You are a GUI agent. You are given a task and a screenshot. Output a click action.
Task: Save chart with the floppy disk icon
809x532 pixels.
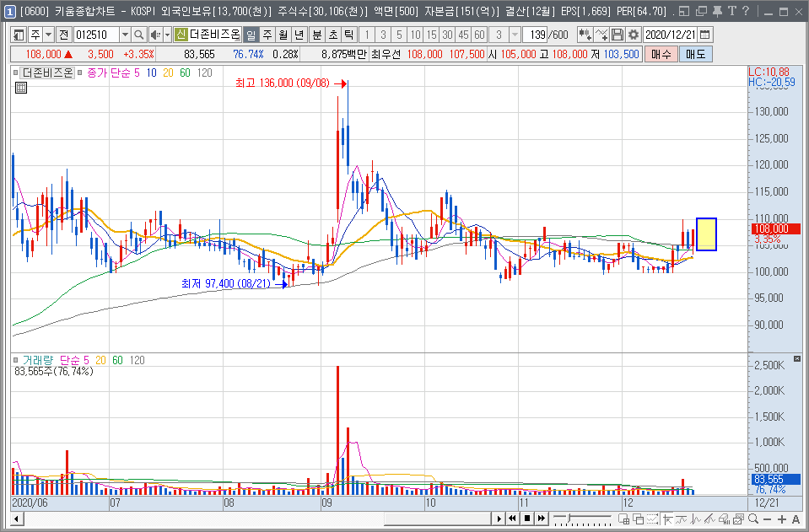pyautogui.click(x=617, y=35)
